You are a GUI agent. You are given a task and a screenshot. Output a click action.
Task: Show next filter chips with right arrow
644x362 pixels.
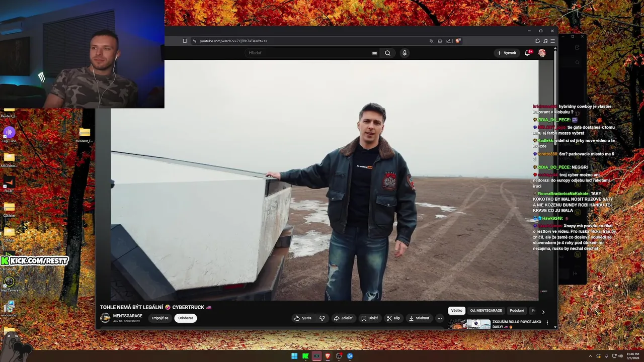pos(543,312)
